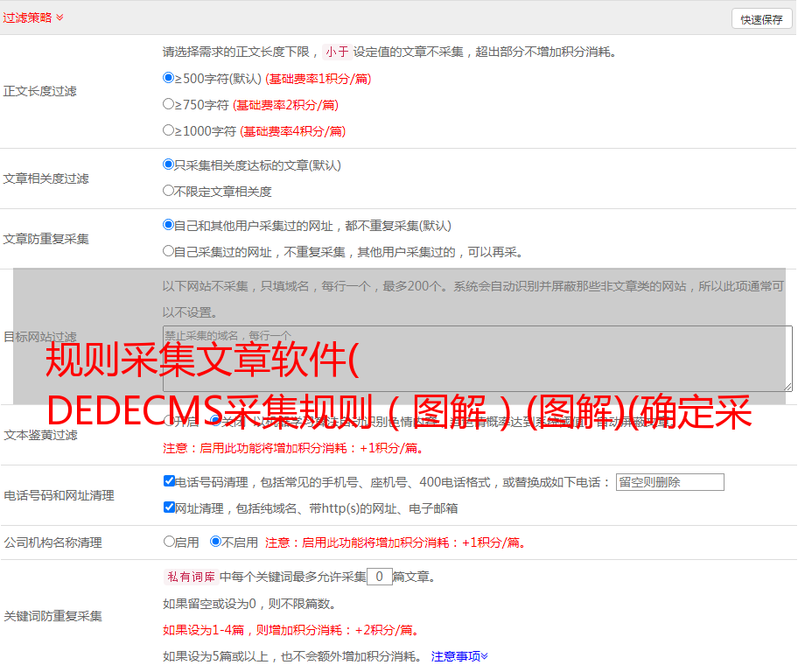Choose 不限定文章相关度 radio option

[x=169, y=191]
